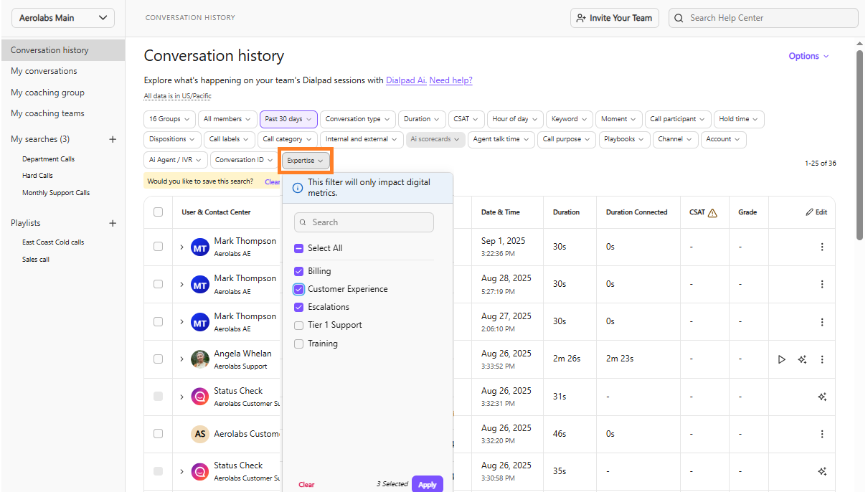This screenshot has height=492, width=868.
Task: Open the Edit columns pencil
Action: pyautogui.click(x=816, y=212)
